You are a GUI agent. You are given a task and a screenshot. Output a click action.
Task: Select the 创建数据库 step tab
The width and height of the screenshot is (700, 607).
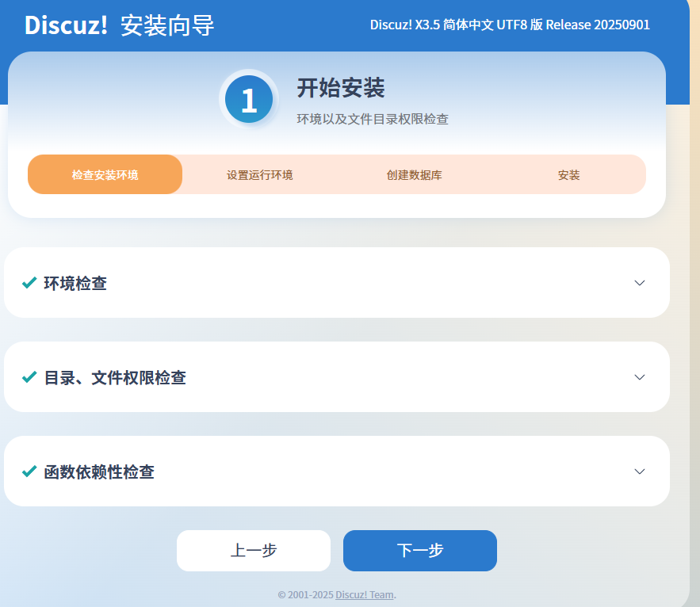point(415,174)
